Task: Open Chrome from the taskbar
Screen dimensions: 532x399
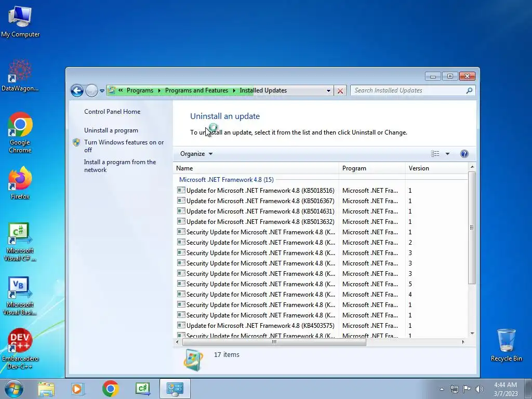Action: coord(110,389)
